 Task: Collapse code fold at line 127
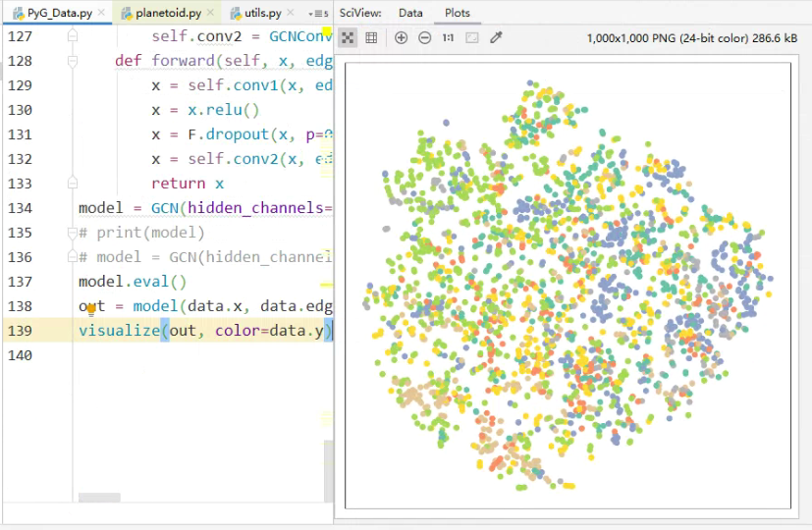coord(73,35)
